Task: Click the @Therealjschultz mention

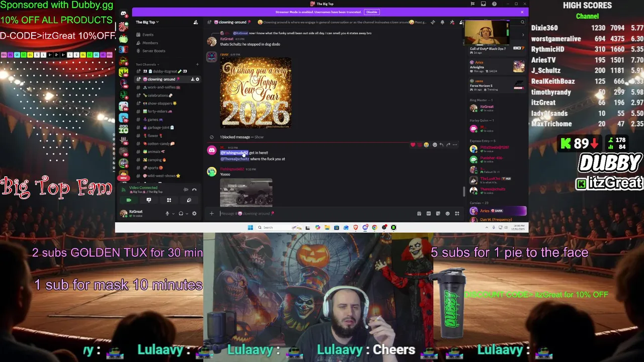Action: (x=234, y=159)
